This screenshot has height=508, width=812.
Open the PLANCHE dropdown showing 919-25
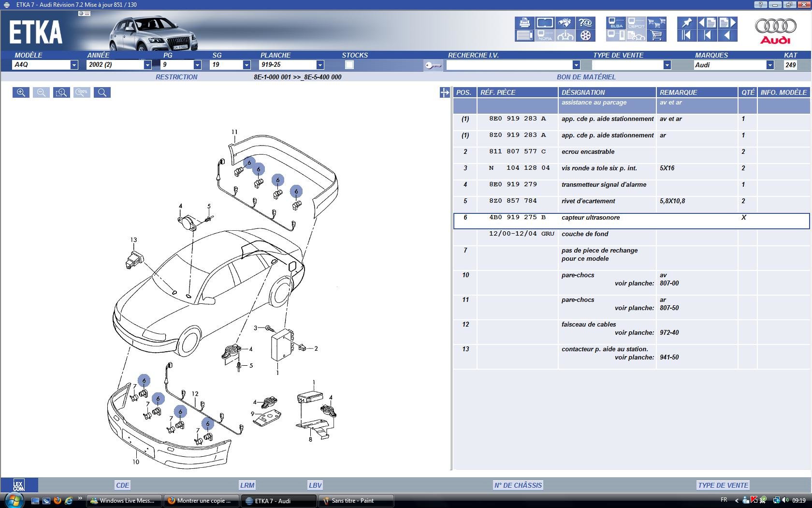click(x=319, y=65)
